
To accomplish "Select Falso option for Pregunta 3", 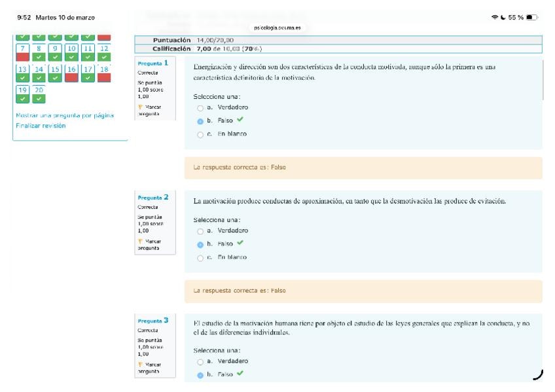I will pos(200,375).
